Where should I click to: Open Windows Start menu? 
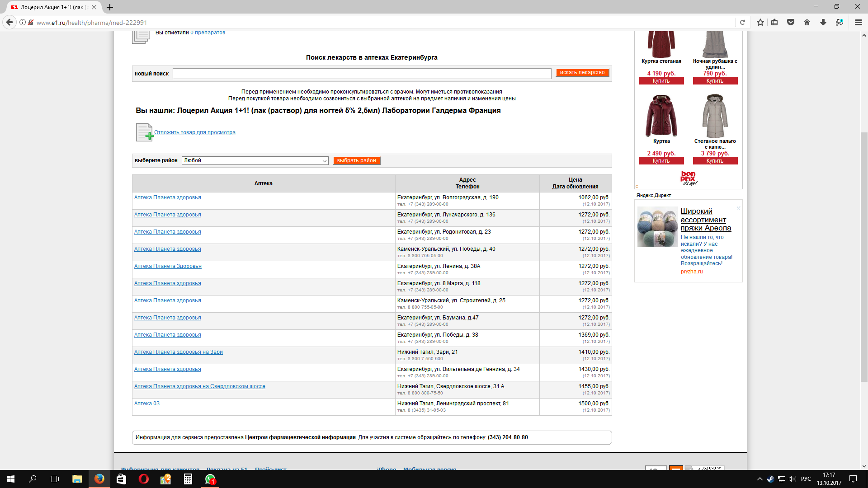point(11,479)
